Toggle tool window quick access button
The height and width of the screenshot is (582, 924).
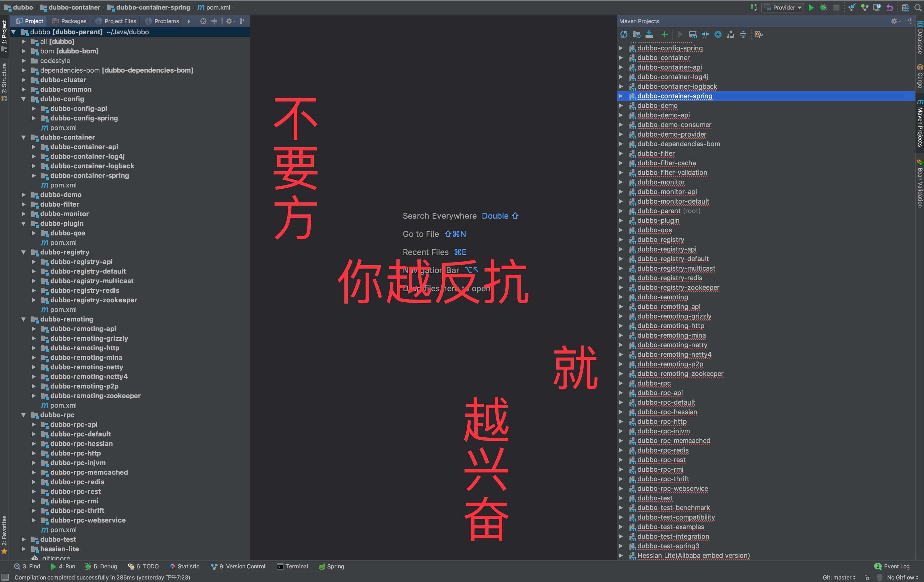[x=5, y=577]
